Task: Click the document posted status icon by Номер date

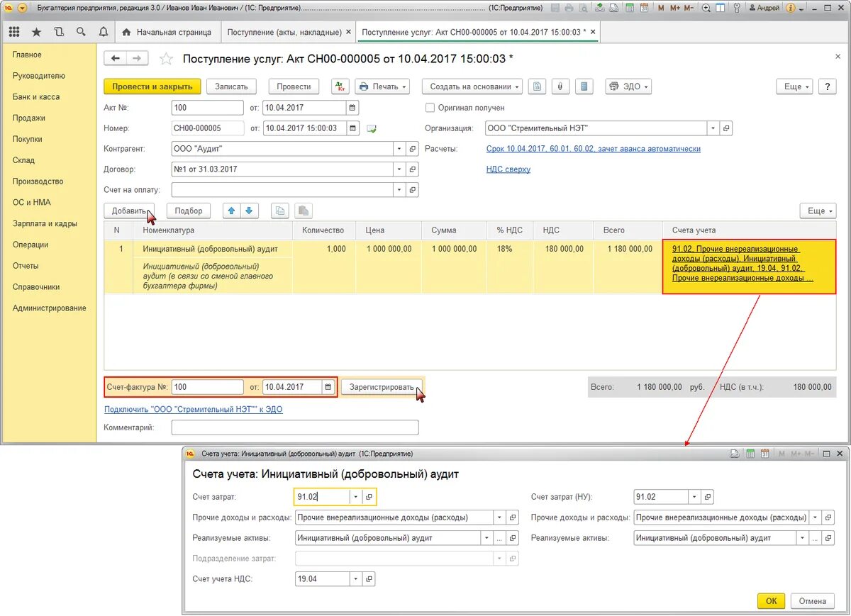Action: (x=372, y=129)
